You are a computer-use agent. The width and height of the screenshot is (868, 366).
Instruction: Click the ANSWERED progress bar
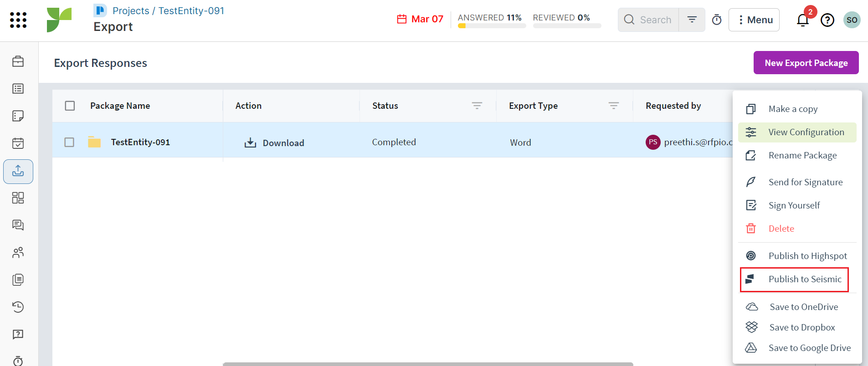click(x=492, y=26)
